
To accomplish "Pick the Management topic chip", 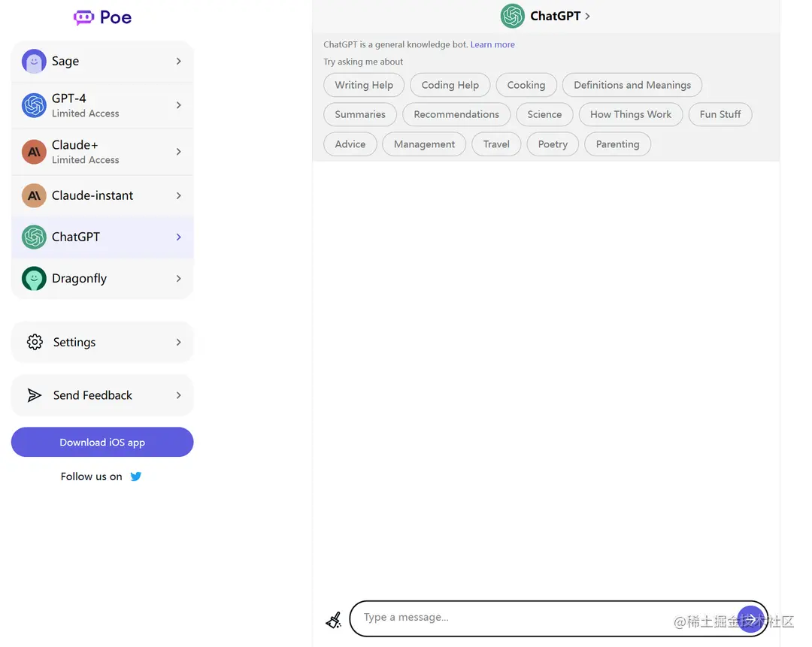I will pos(424,144).
